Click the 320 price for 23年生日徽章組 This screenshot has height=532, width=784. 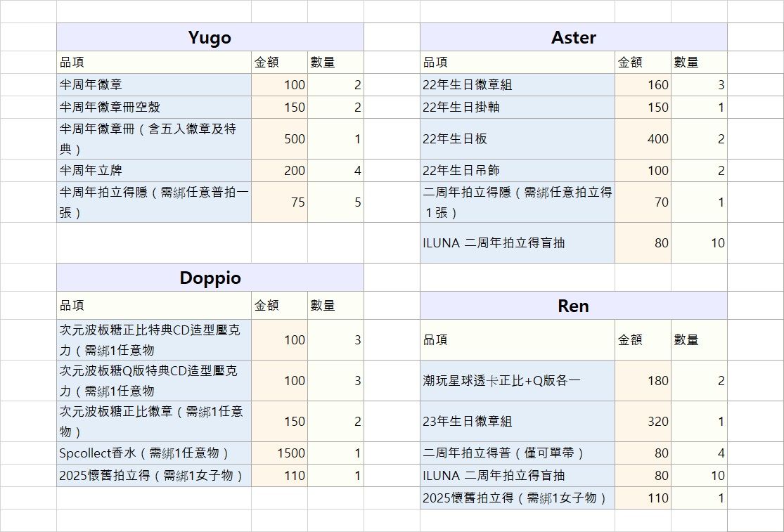point(643,422)
